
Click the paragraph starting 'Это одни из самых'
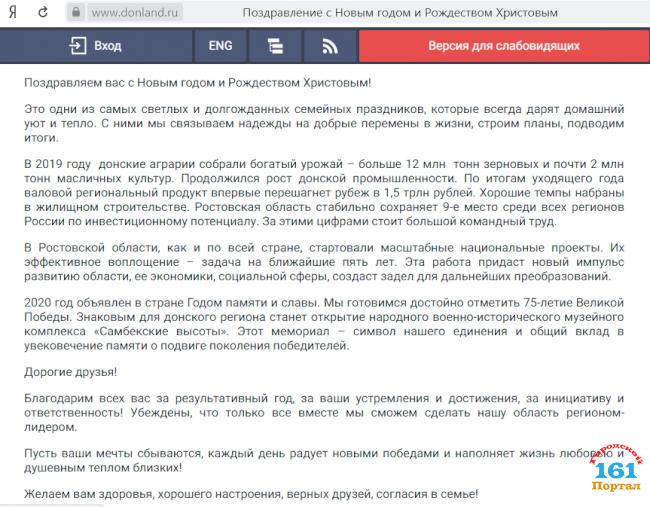pos(324,123)
